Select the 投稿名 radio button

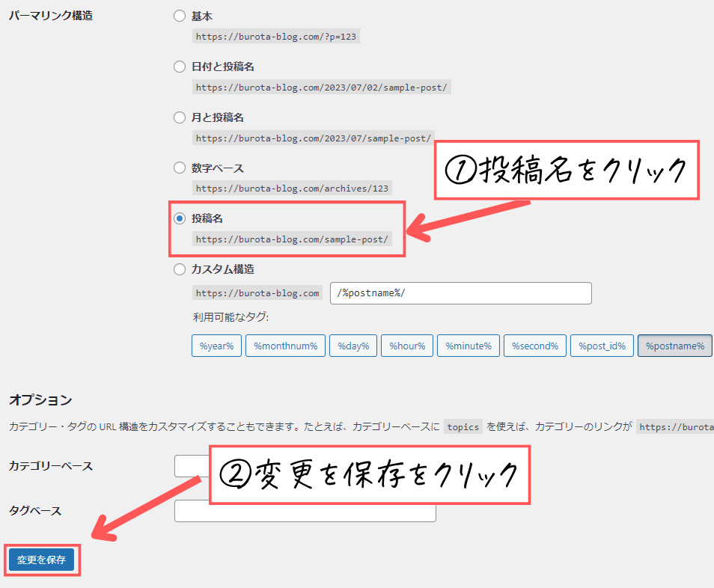point(180,218)
